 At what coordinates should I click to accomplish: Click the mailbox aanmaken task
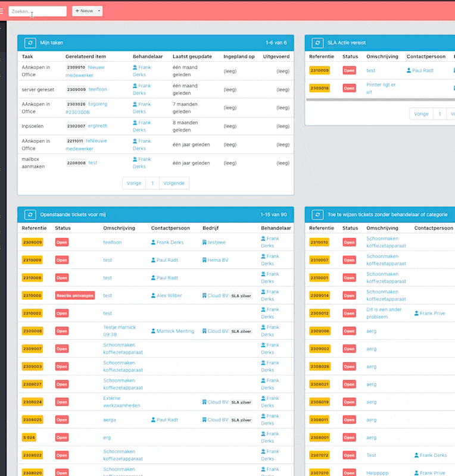click(33, 162)
